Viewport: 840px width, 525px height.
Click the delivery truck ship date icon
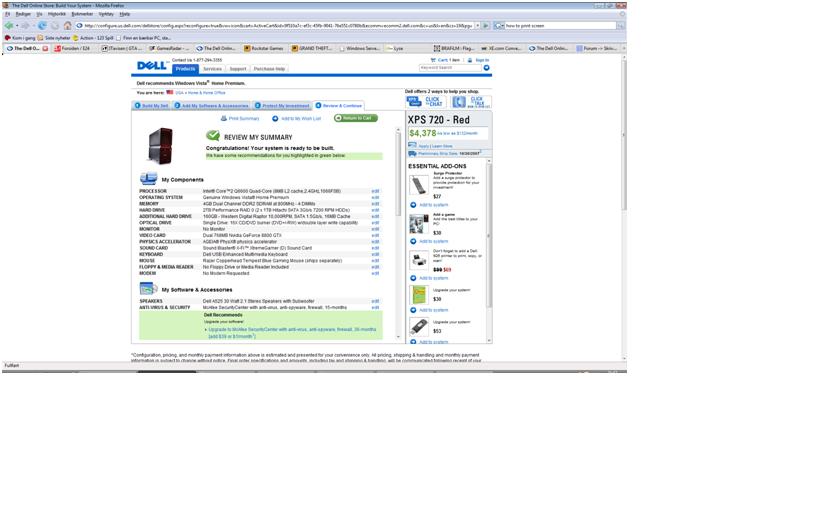(x=412, y=154)
